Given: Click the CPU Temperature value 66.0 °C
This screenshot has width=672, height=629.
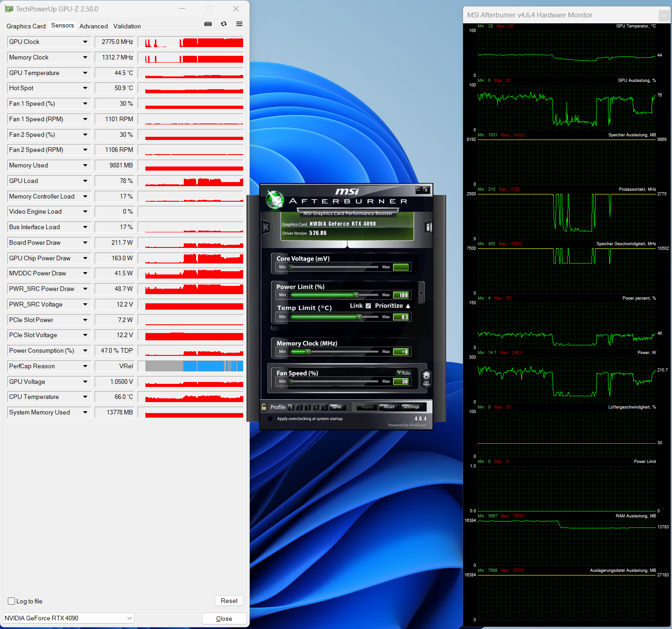Looking at the screenshot, I should (114, 397).
